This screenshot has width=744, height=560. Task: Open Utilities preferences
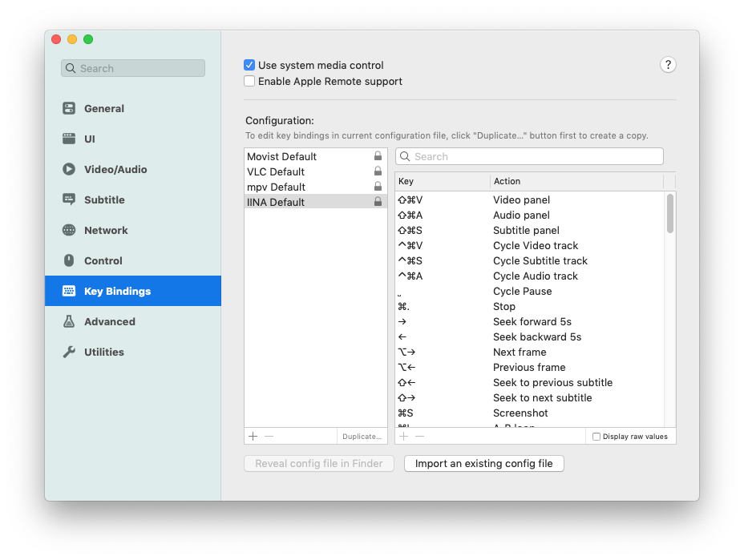coord(104,352)
